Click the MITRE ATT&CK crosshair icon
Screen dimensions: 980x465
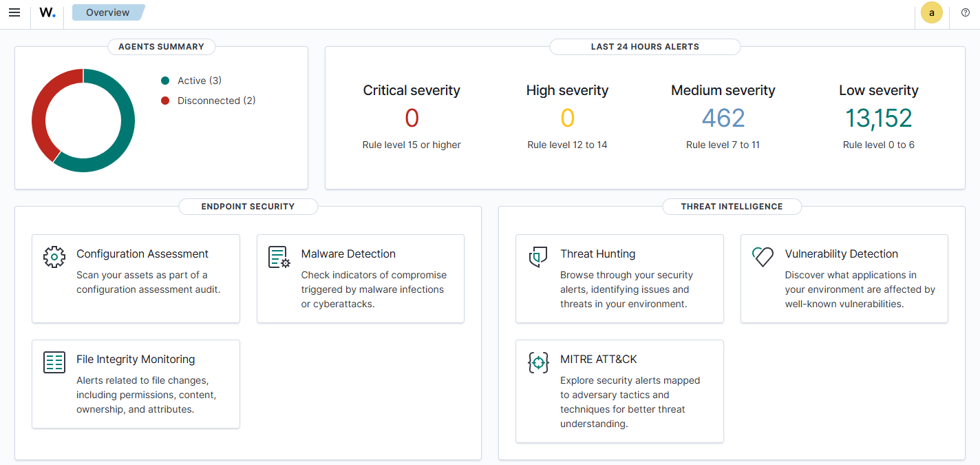click(537, 362)
